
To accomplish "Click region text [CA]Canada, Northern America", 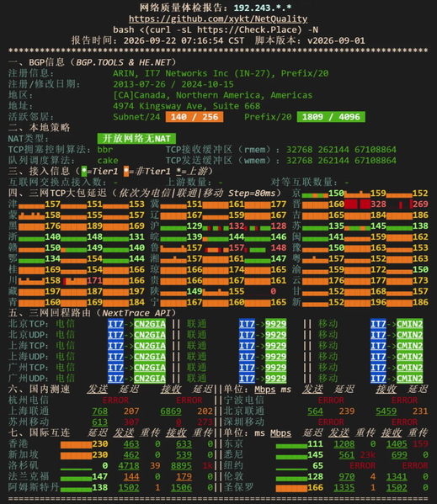I will [x=212, y=95].
